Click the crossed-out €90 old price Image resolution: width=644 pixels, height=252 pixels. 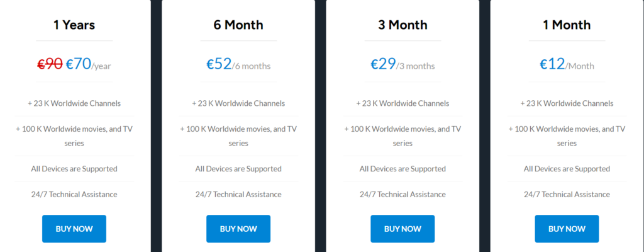pos(50,64)
